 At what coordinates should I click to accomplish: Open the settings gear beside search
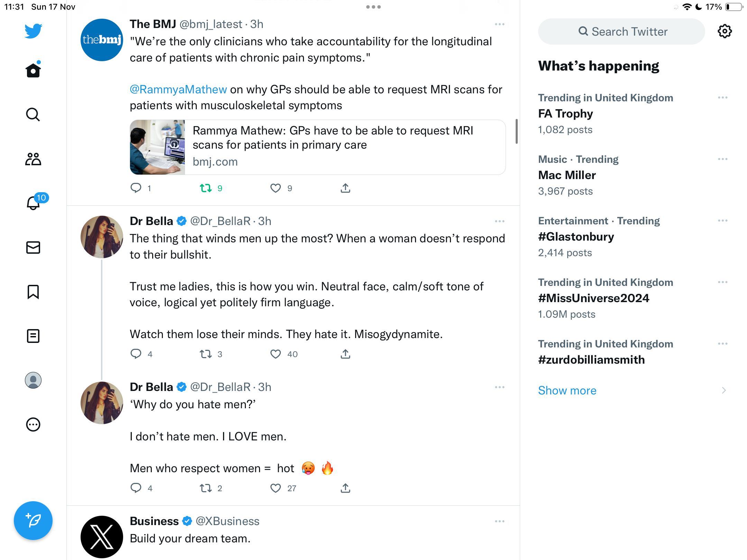(725, 31)
